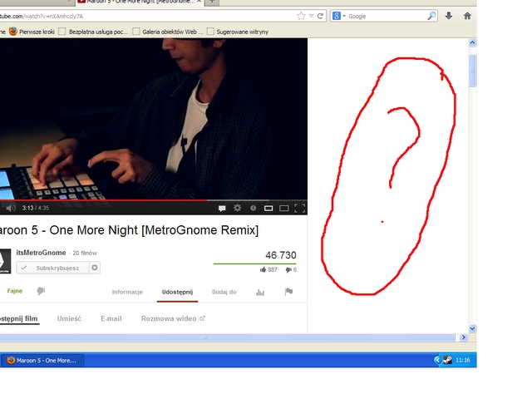
Task: Click the thumbs-down dislike button
Action: click(x=41, y=291)
